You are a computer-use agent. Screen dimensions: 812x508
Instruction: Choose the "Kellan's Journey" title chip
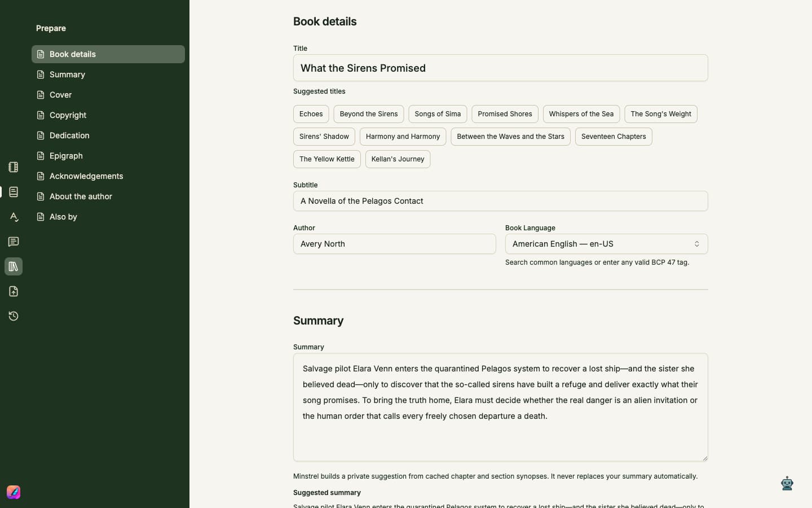[398, 159]
